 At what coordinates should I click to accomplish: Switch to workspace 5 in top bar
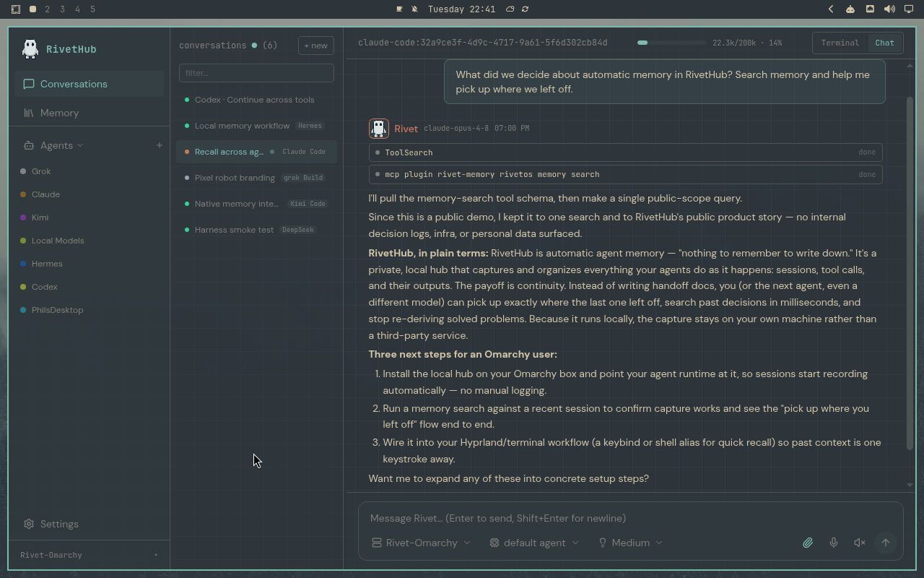click(93, 9)
